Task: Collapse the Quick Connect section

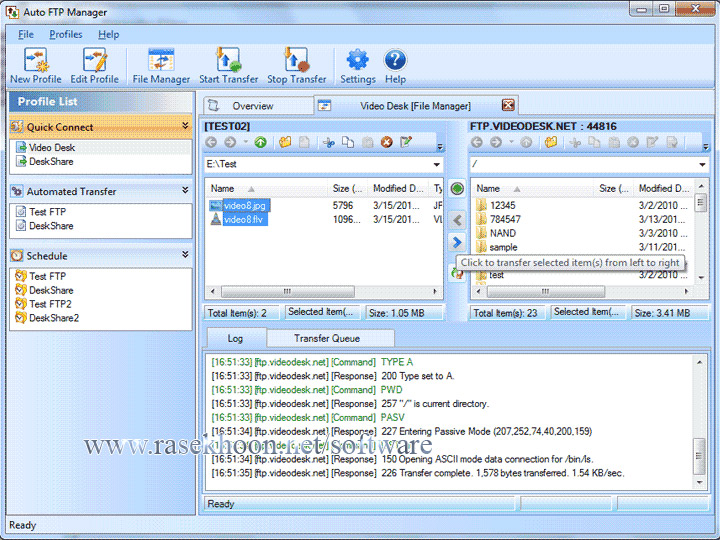Action: [185, 125]
